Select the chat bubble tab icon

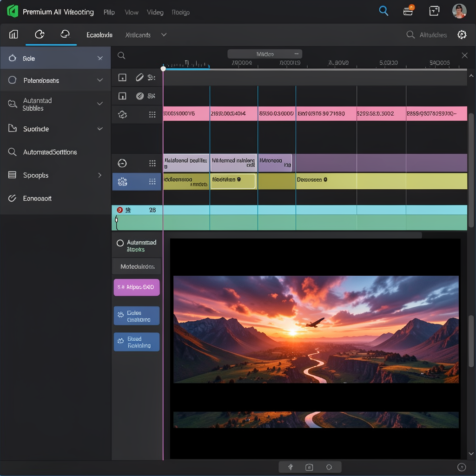65,34
